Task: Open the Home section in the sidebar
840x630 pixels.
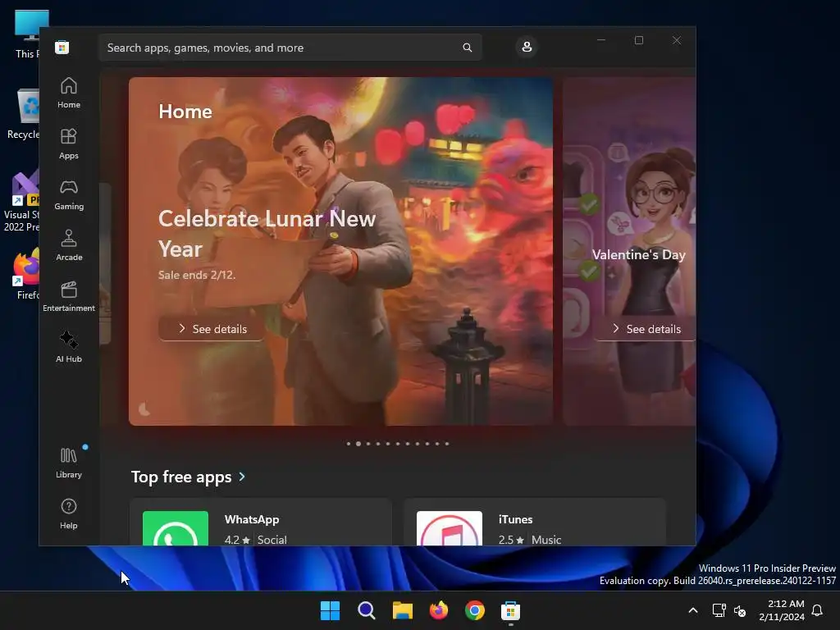Action: (x=69, y=93)
